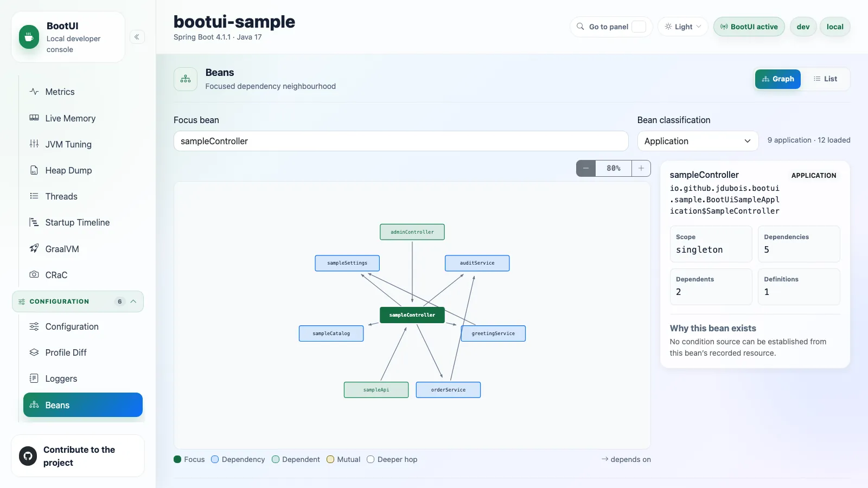
Task: Click the dev profile badge
Action: tap(803, 27)
